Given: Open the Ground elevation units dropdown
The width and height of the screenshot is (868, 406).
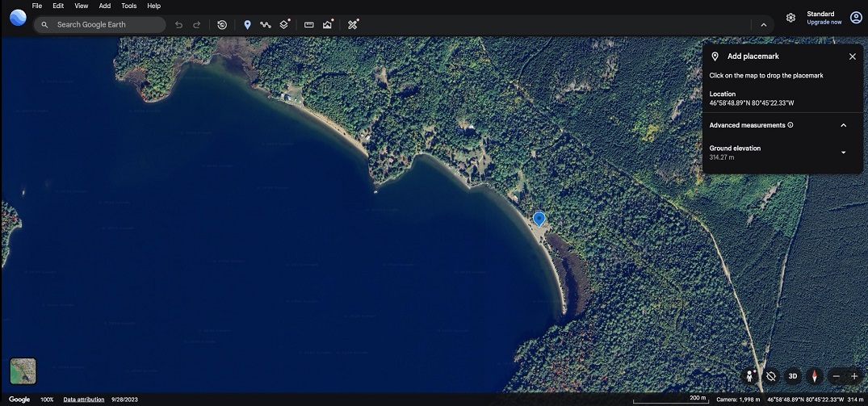Looking at the screenshot, I should 843,153.
